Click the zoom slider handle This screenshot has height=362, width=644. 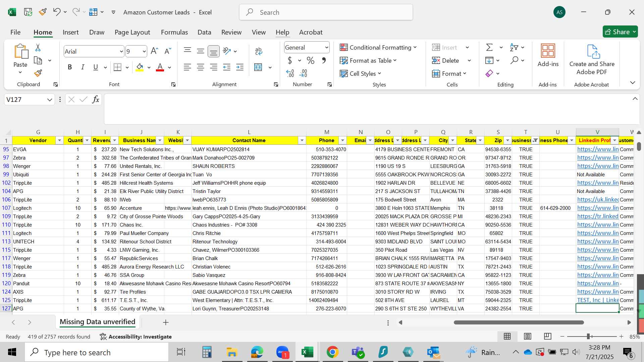[x=588, y=336]
